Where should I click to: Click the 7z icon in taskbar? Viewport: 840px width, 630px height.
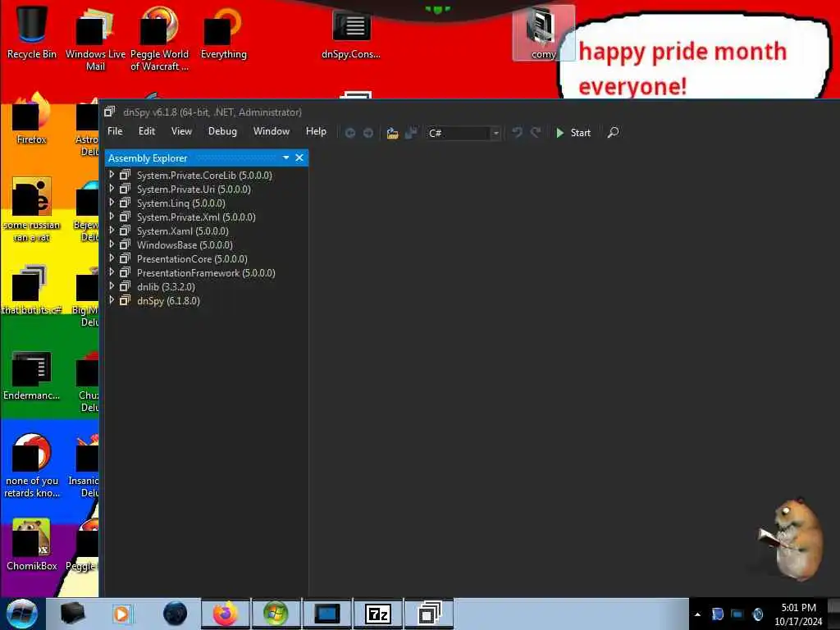[x=377, y=614]
